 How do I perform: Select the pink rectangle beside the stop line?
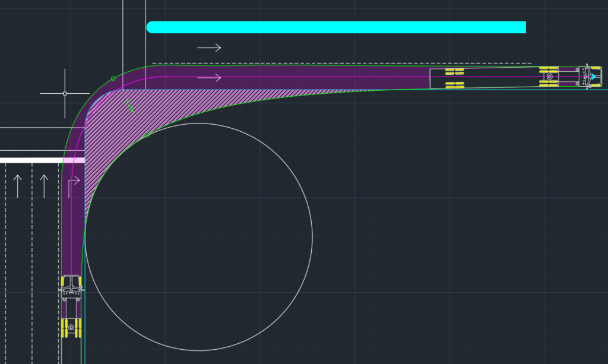pyautogui.click(x=74, y=160)
